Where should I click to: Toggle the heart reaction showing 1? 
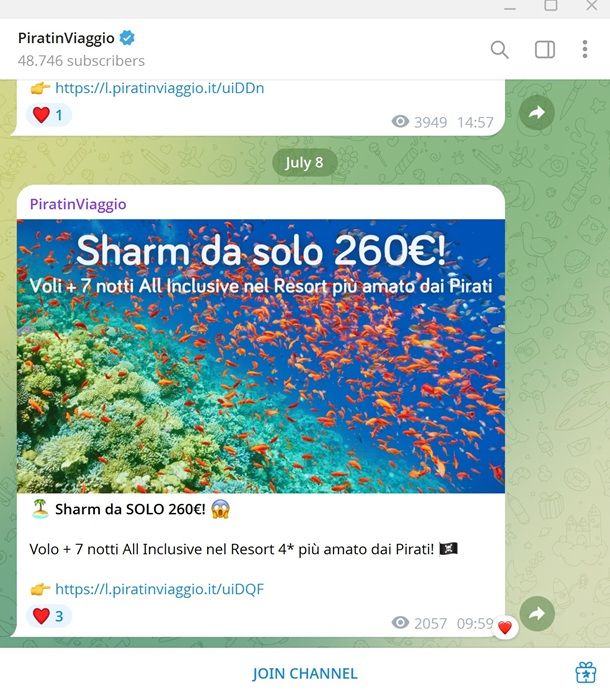pos(48,115)
